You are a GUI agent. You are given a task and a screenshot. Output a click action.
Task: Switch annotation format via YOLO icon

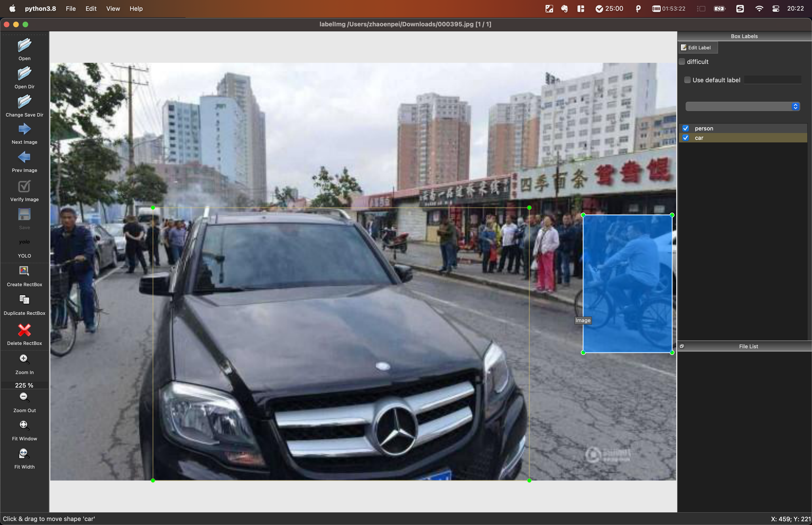pos(24,242)
